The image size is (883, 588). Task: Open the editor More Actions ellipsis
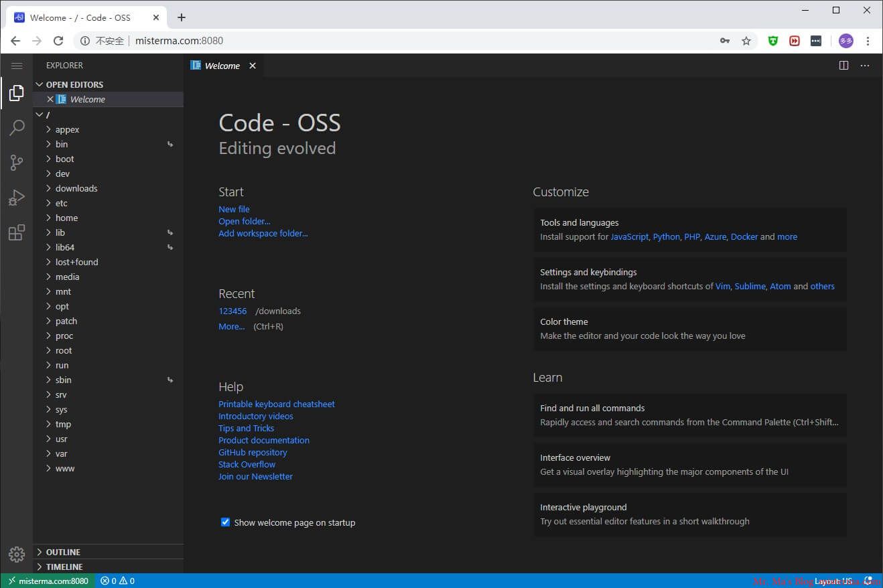pyautogui.click(x=865, y=66)
